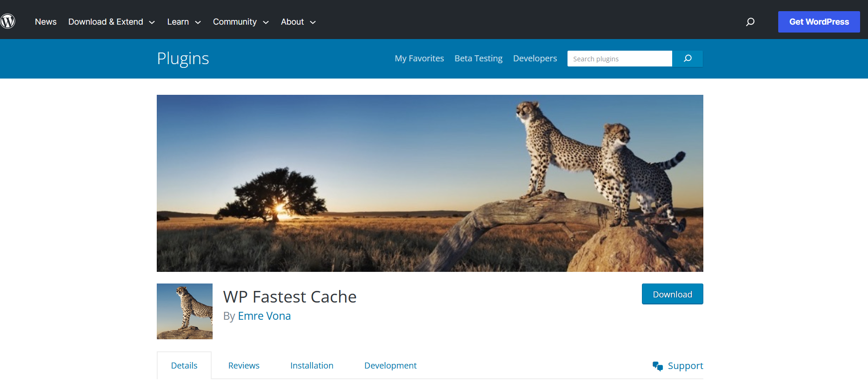Click the Support speech bubbles icon

coord(658,366)
